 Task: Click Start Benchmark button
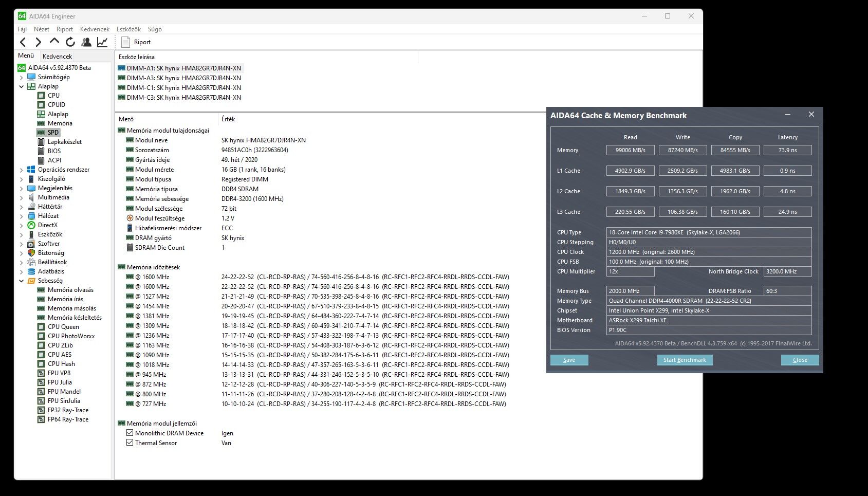[x=685, y=360]
